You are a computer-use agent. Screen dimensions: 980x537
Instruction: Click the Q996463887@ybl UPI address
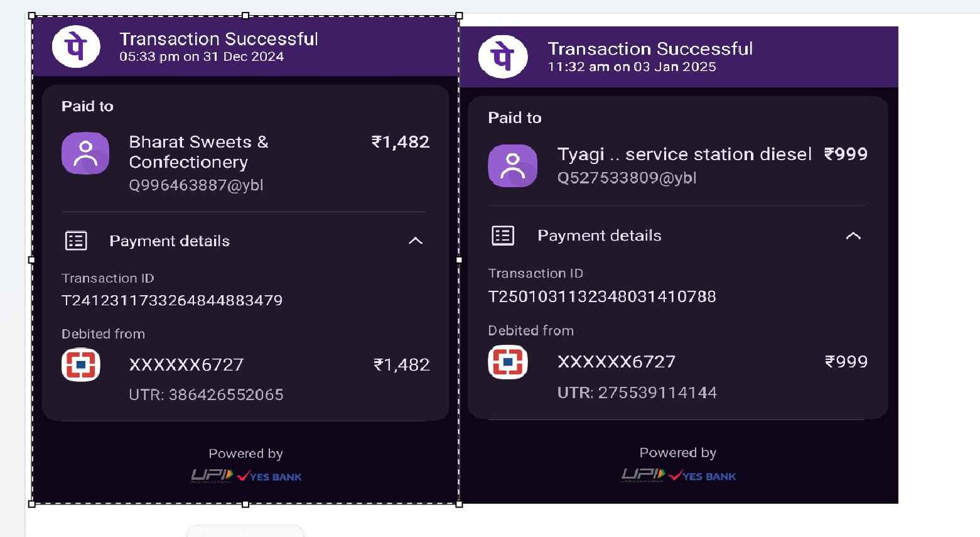tap(196, 185)
